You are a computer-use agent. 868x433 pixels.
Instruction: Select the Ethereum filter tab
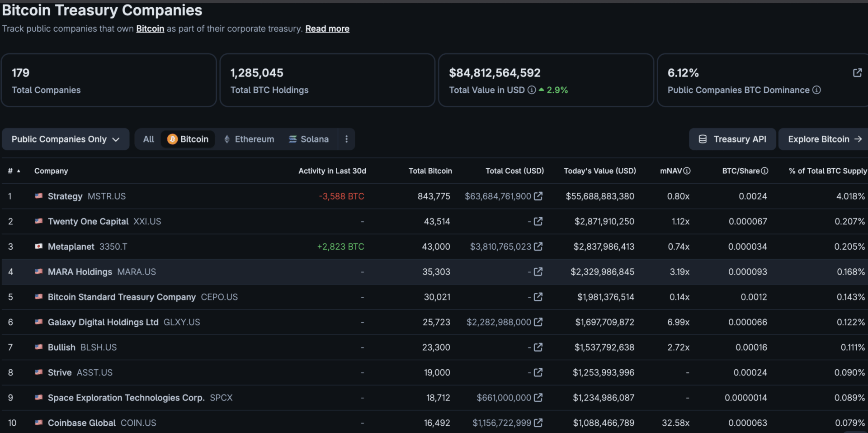249,139
